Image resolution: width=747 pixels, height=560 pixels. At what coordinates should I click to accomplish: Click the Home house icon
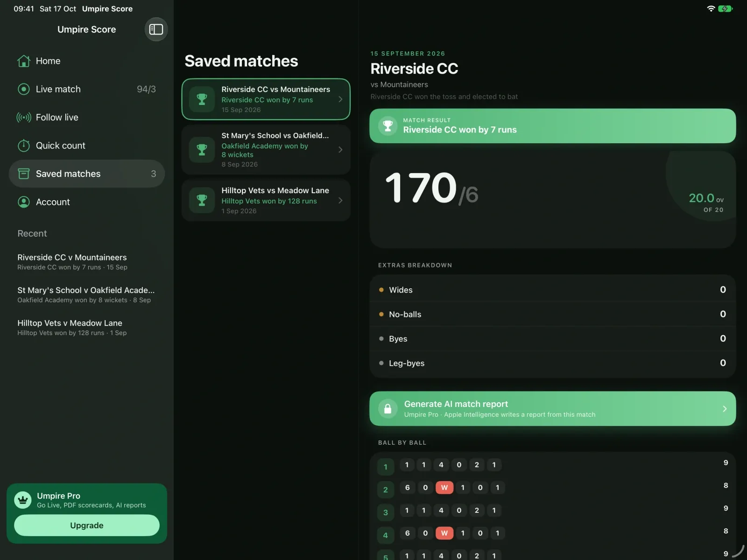tap(24, 61)
